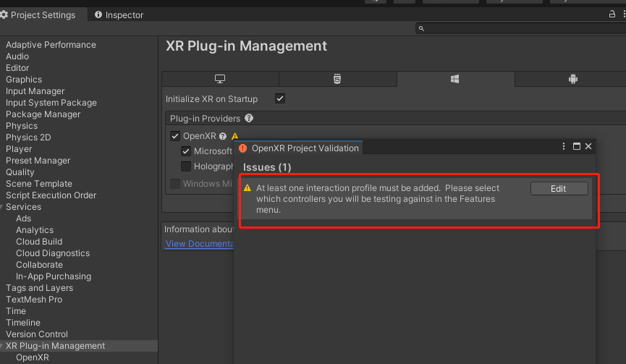Click the red error icon in validation tab

point(242,148)
